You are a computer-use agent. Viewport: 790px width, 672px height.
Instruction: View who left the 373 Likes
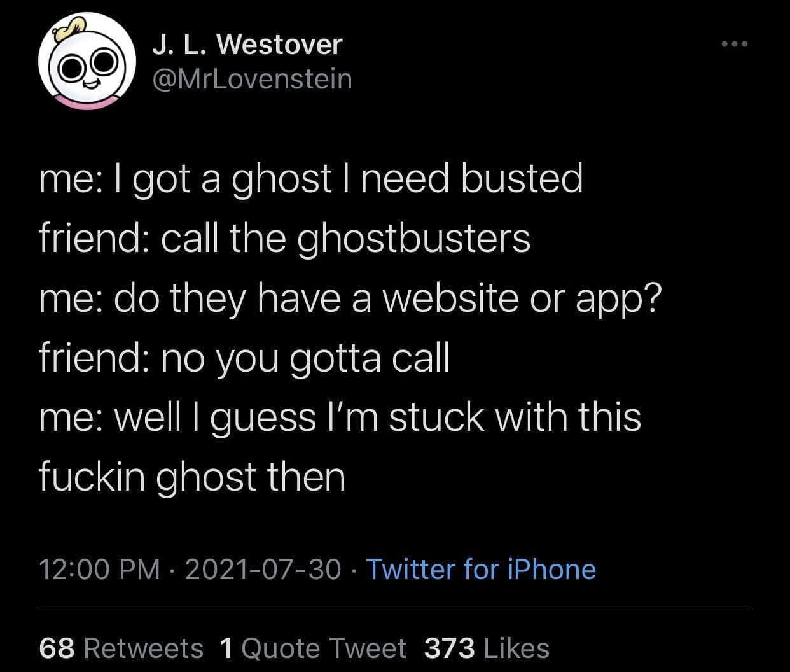pyautogui.click(x=487, y=648)
